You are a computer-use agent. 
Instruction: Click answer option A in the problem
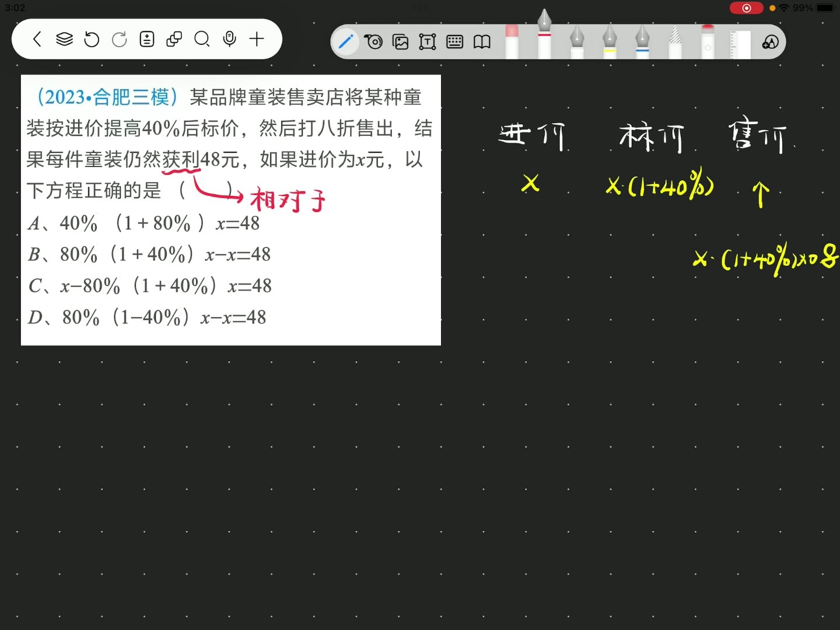[x=143, y=223]
